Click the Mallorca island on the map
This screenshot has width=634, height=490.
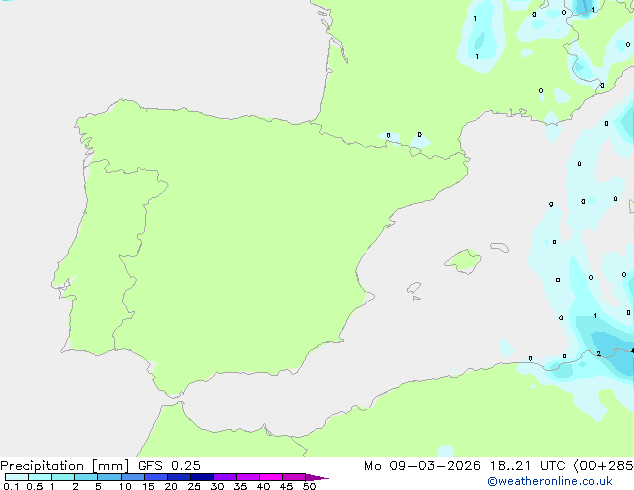(x=462, y=261)
